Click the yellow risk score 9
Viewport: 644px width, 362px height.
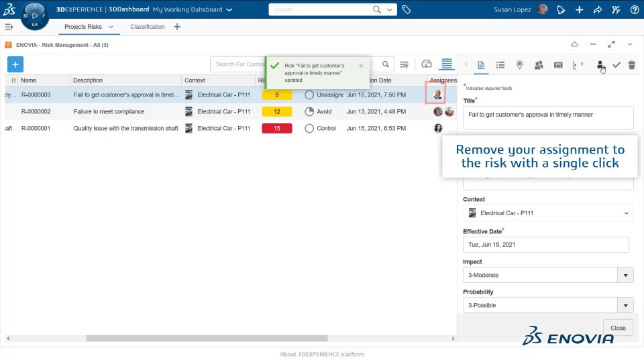tap(277, 95)
